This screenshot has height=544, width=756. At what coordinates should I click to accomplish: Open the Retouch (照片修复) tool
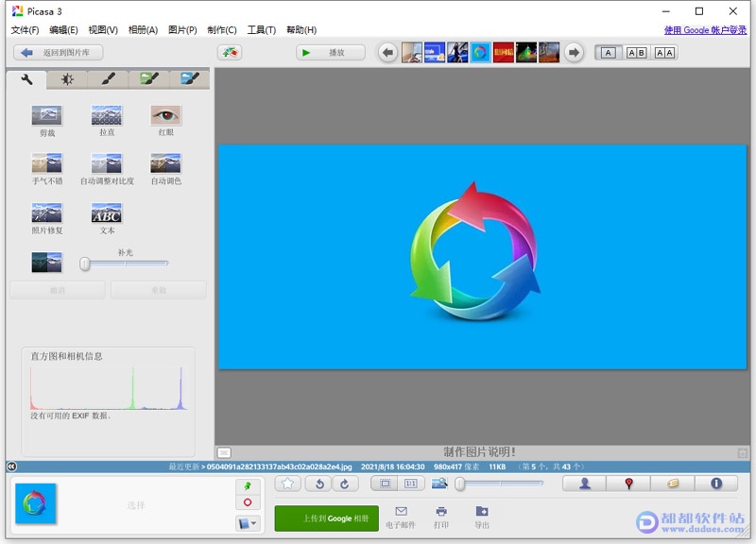coord(46,213)
